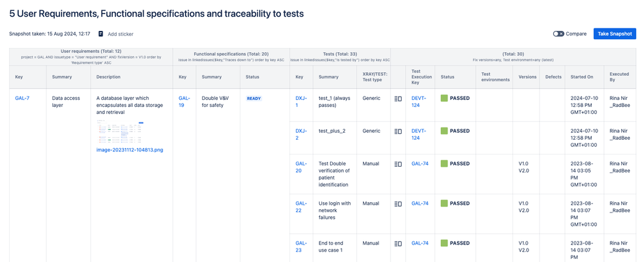Click the Started On column header

coord(581,77)
